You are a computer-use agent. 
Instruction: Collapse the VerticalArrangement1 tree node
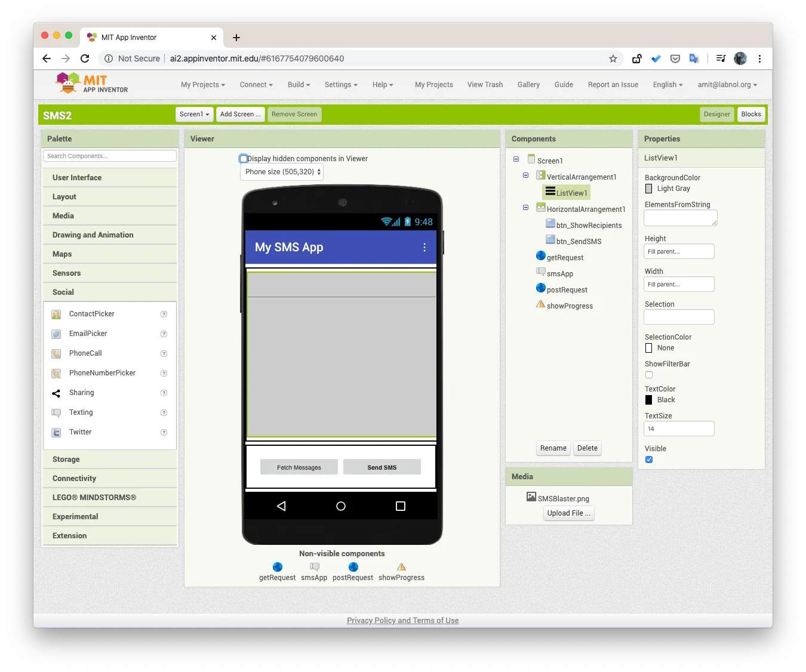click(x=526, y=175)
